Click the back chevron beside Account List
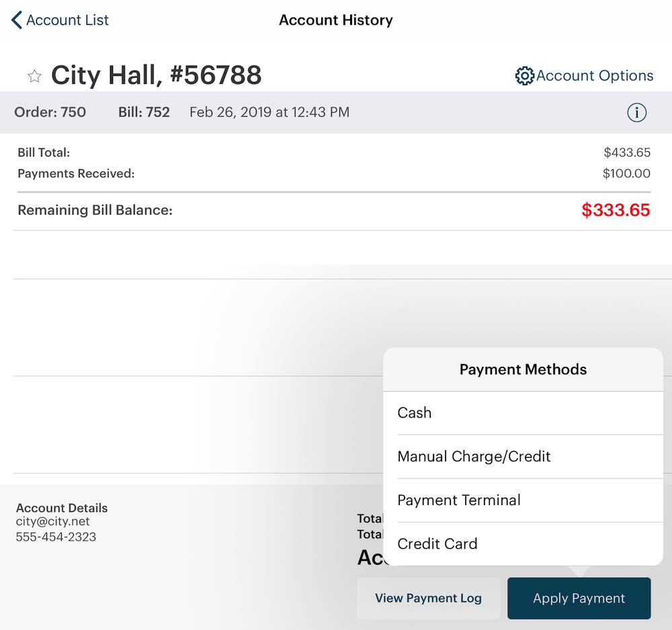Screen dimensions: 672x630 15,19
